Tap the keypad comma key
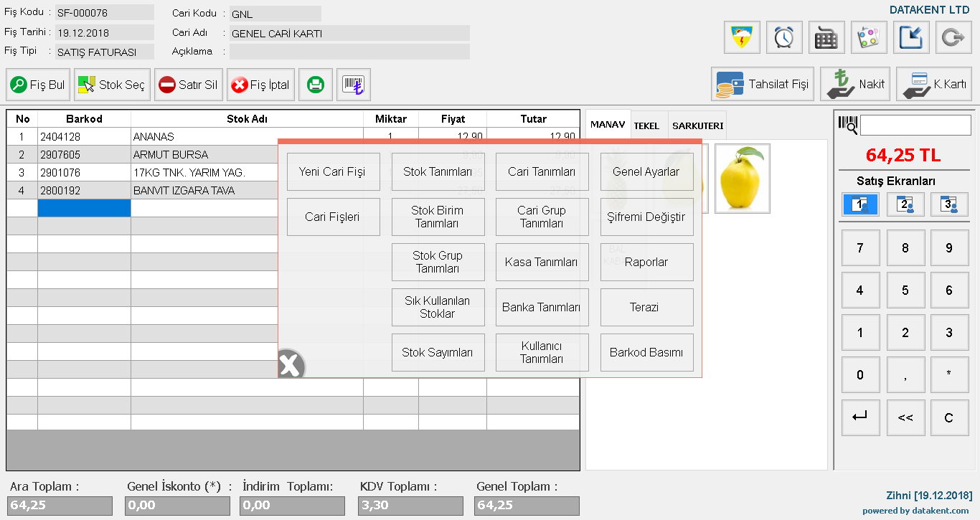The image size is (980, 520). point(905,375)
